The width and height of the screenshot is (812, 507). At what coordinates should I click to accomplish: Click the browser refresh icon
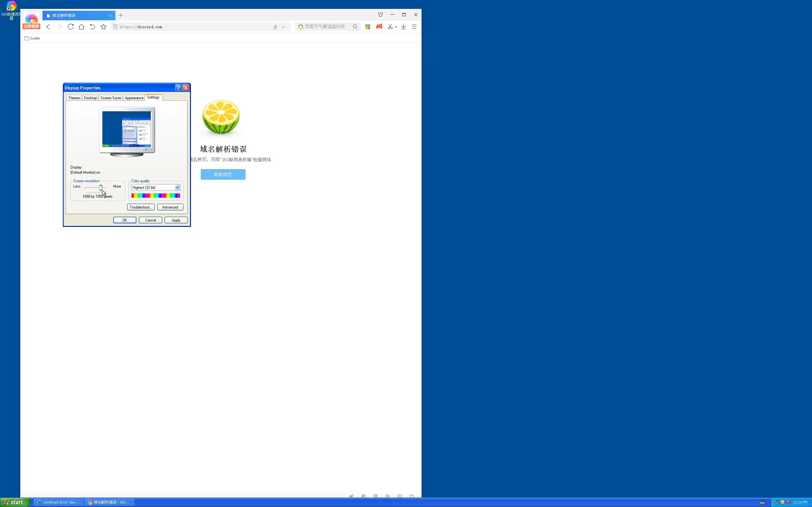tap(70, 27)
